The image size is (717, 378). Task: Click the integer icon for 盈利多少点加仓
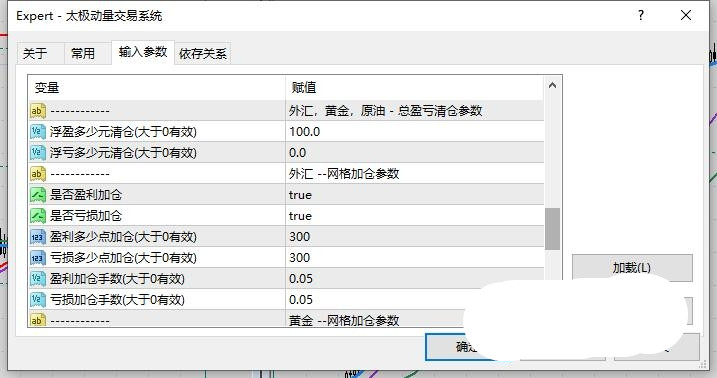point(38,237)
